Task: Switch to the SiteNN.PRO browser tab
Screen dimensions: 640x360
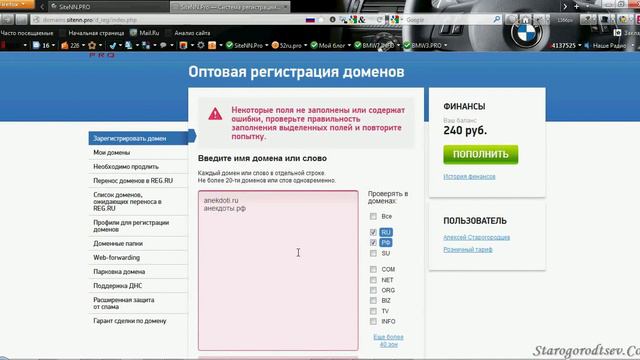Action: (108, 7)
